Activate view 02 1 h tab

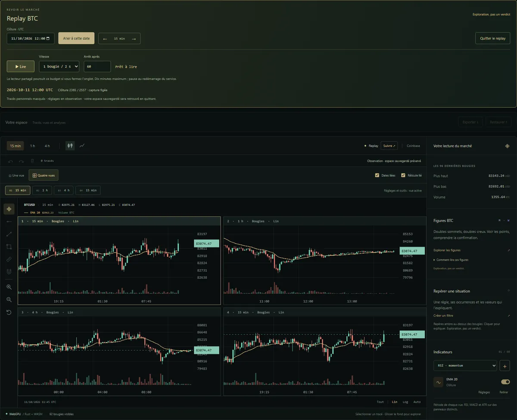click(42, 190)
